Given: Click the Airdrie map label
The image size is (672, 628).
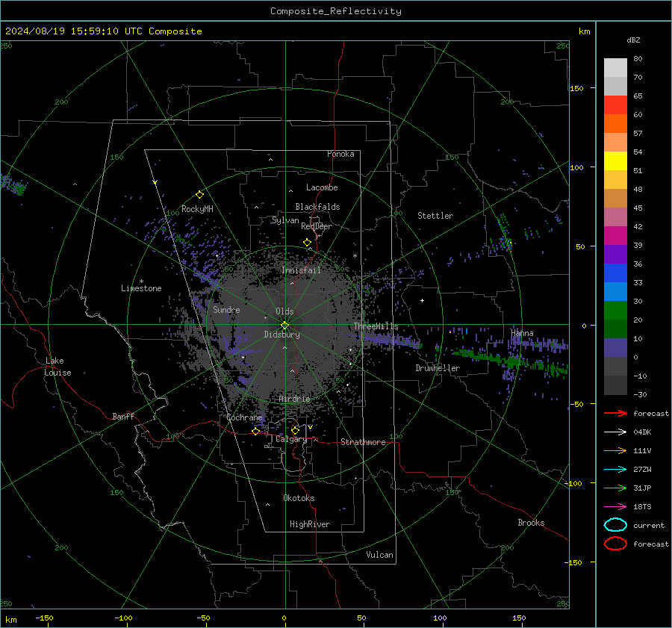Looking at the screenshot, I should pos(294,399).
